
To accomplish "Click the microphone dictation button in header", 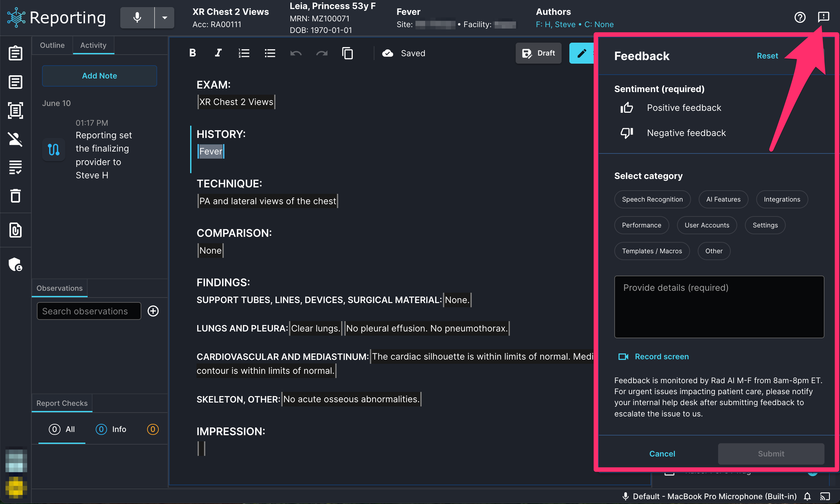I will 137,17.
